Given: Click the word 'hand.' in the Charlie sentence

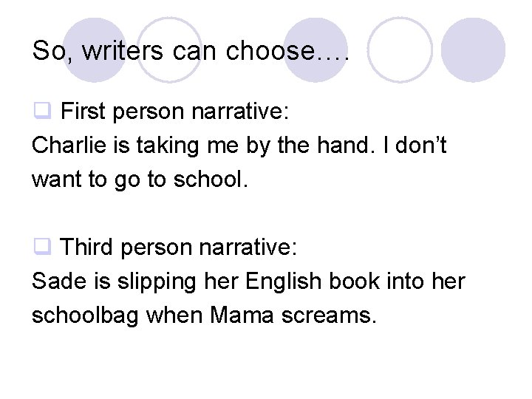Looking at the screenshot, I should click(x=352, y=146).
